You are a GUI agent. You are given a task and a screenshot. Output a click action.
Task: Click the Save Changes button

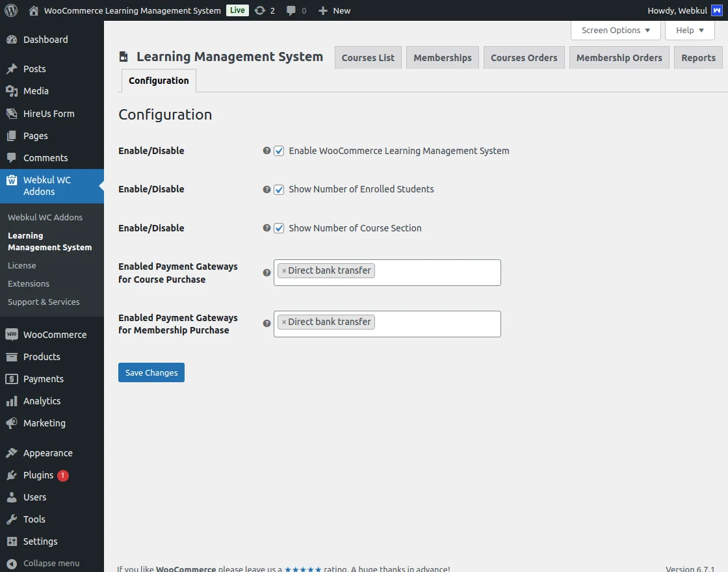[151, 372]
